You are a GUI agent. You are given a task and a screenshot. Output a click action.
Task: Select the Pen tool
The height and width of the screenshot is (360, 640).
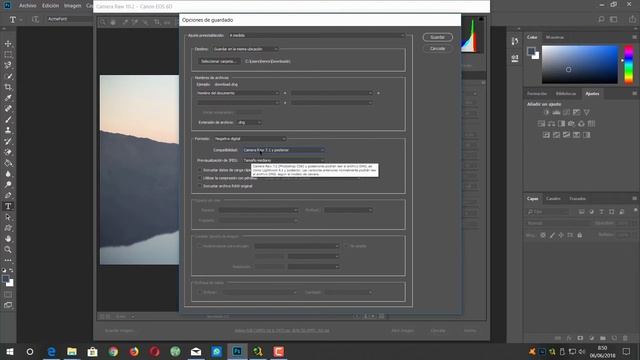8,196
